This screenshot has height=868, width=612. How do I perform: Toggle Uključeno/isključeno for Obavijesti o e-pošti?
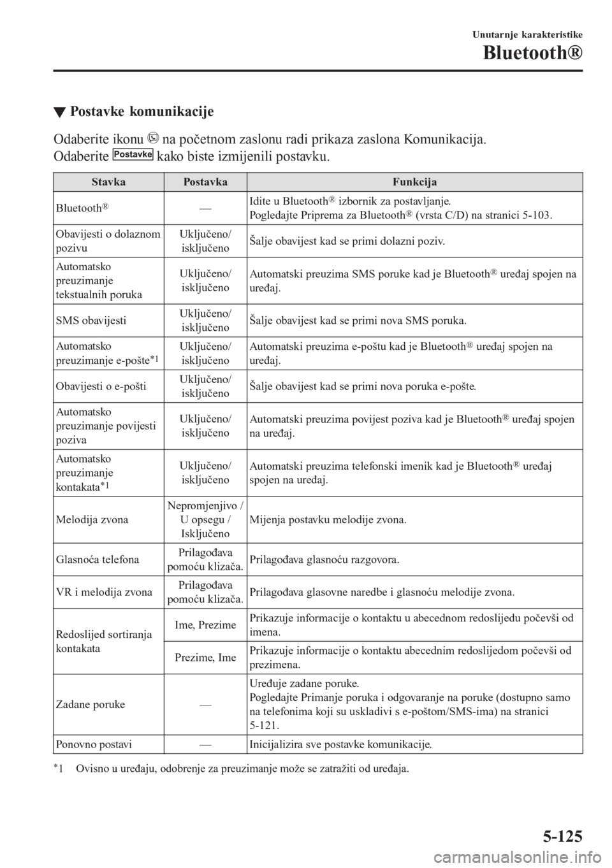[205, 386]
